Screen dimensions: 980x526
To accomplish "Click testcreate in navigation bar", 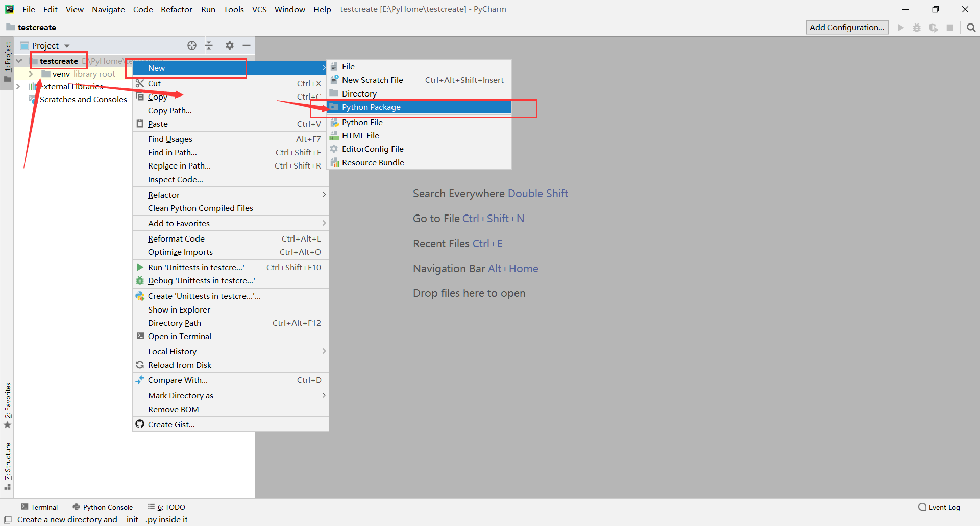I will pos(37,28).
